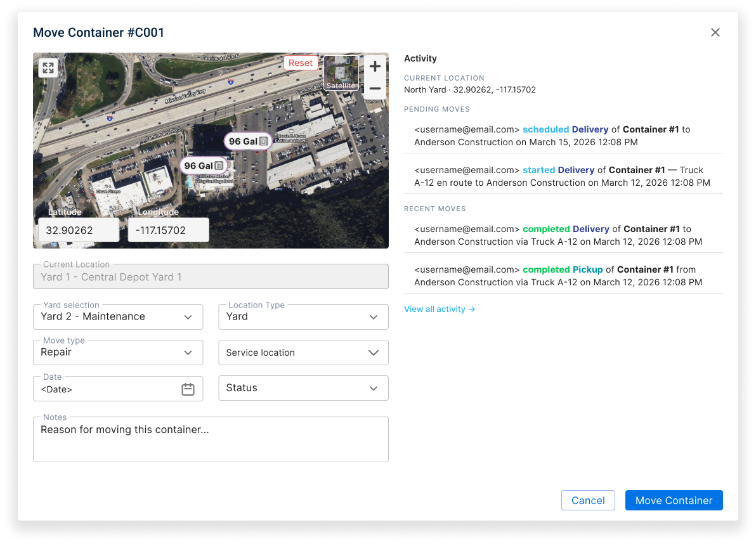Open the calendar date picker icon
Image resolution: width=756 pixels, height=544 pixels.
click(x=188, y=389)
